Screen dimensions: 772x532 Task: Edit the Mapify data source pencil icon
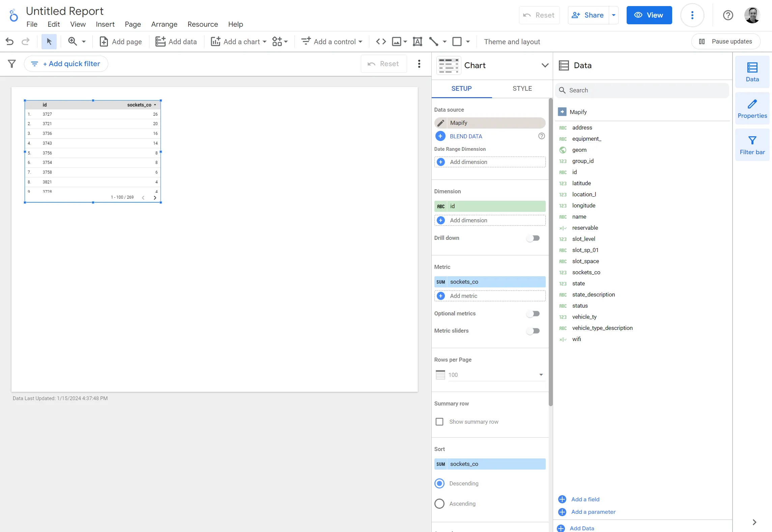(441, 123)
